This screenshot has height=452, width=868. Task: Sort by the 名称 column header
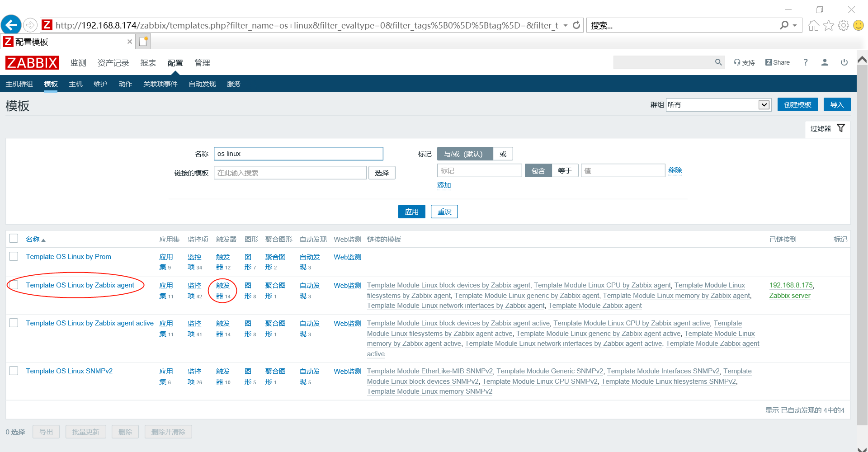(x=35, y=240)
